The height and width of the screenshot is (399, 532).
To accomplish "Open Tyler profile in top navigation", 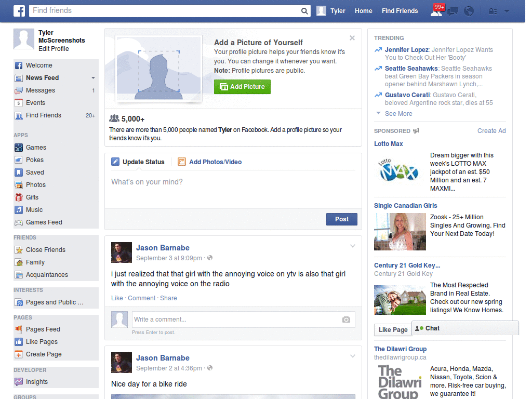I will [331, 11].
